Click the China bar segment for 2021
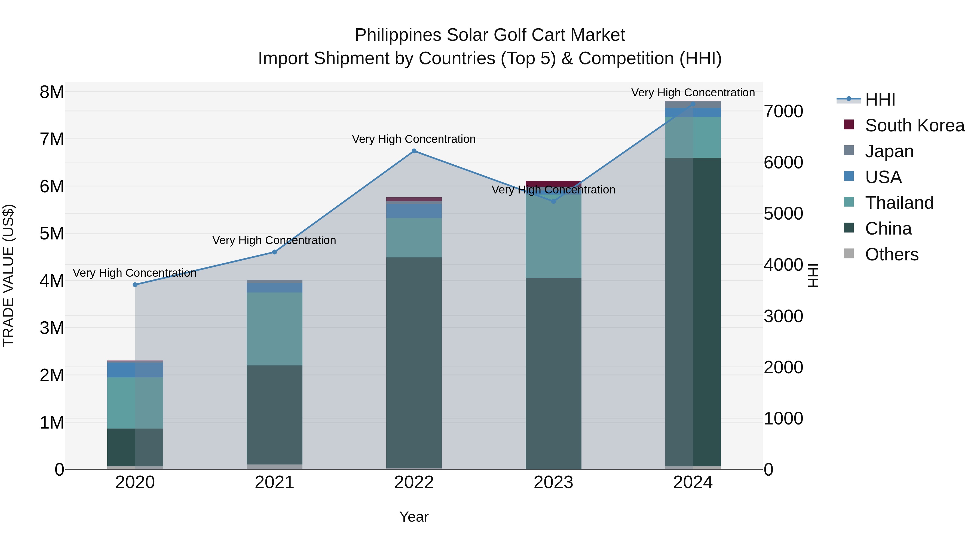The image size is (980, 551). pyautogui.click(x=274, y=415)
